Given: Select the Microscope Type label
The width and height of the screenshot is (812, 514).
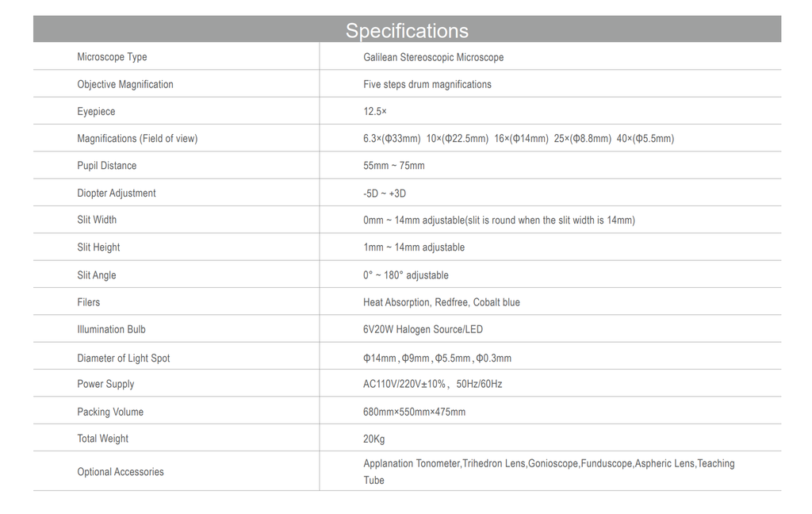Looking at the screenshot, I should (112, 57).
